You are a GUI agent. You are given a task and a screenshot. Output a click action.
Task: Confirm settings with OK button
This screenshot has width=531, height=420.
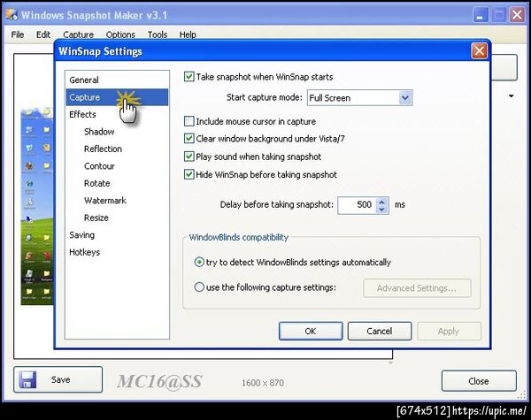point(311,331)
